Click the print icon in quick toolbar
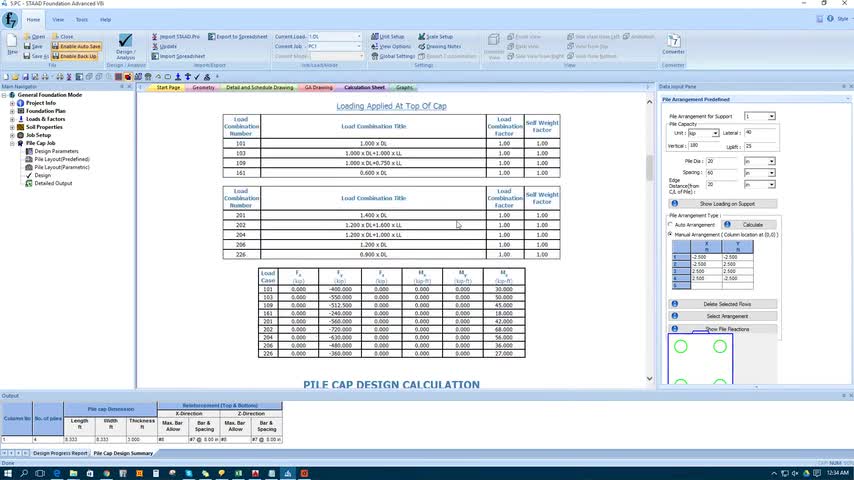The image size is (854, 480). tap(45, 77)
